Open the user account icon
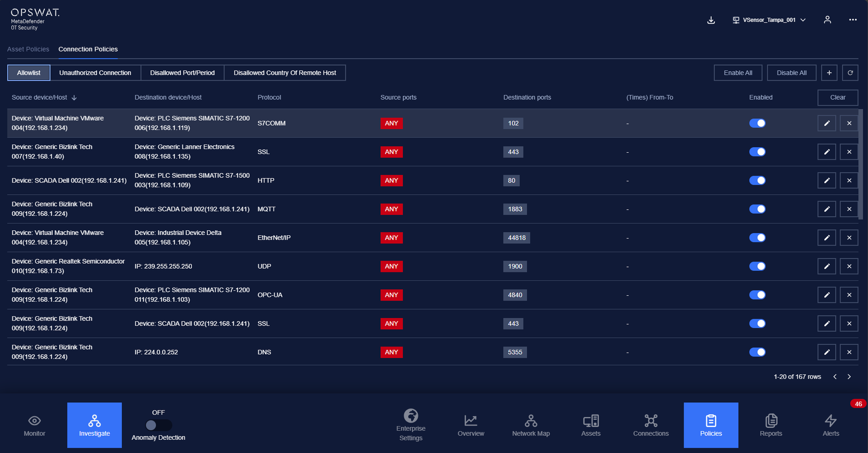 (827, 20)
